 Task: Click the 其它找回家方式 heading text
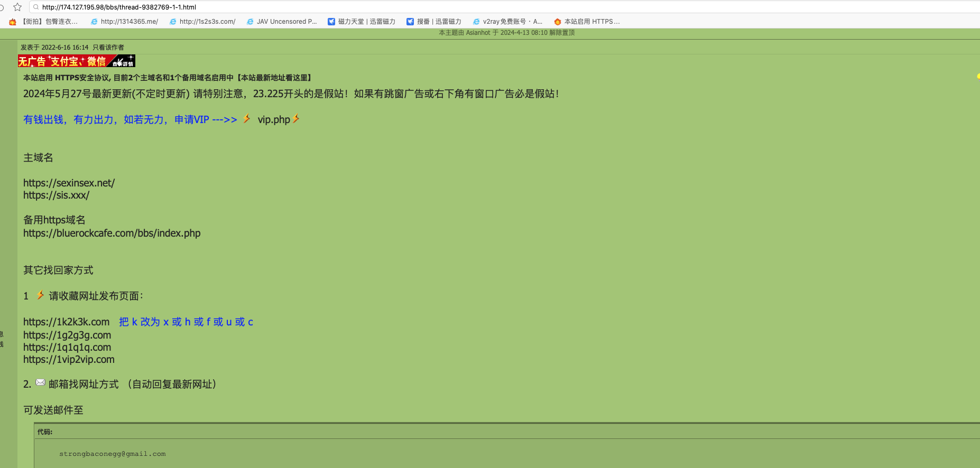click(58, 270)
